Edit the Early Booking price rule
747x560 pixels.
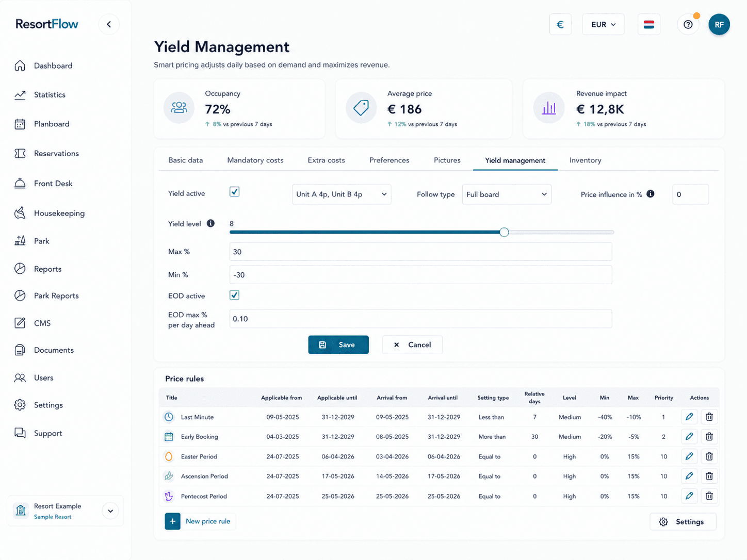point(689,437)
